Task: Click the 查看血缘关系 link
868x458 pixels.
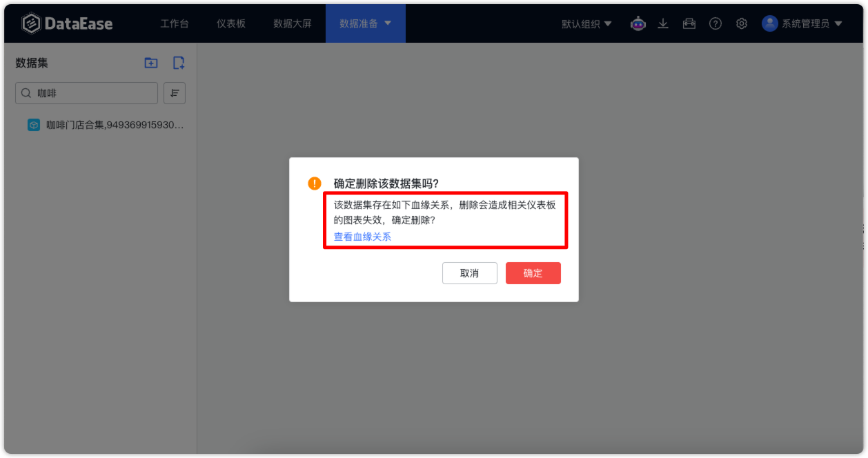Action: [361, 236]
